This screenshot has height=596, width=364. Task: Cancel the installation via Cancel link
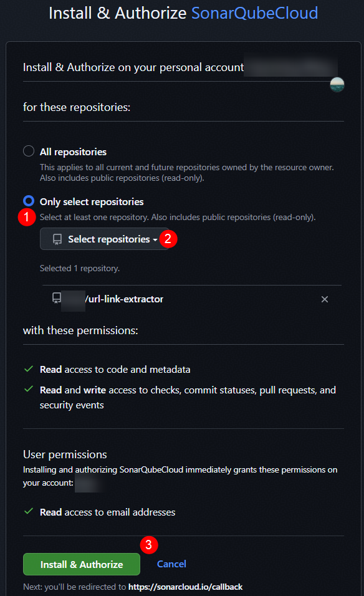(x=171, y=564)
